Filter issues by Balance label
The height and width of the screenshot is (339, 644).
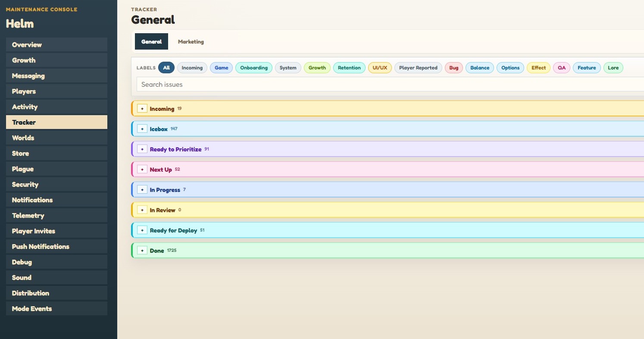(480, 68)
